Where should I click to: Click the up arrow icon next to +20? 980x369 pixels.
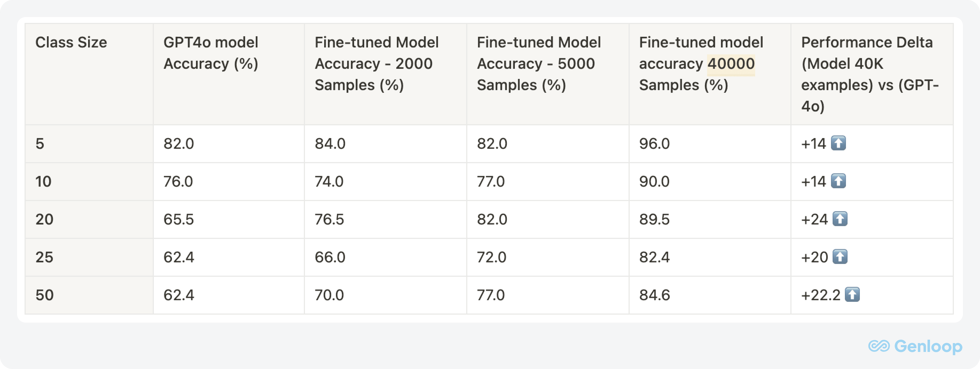click(840, 257)
